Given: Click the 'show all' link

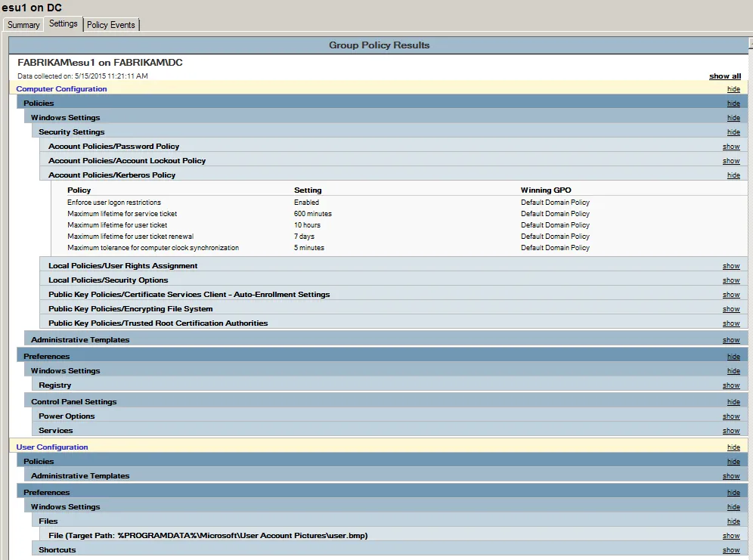Looking at the screenshot, I should [x=725, y=76].
